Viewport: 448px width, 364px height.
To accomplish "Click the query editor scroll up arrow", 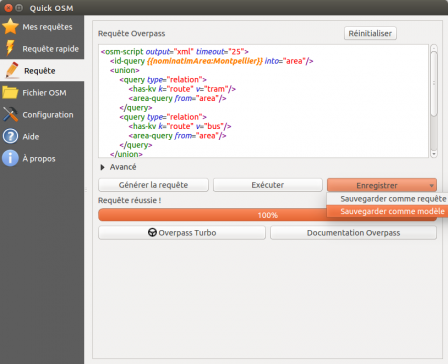I will (434, 48).
